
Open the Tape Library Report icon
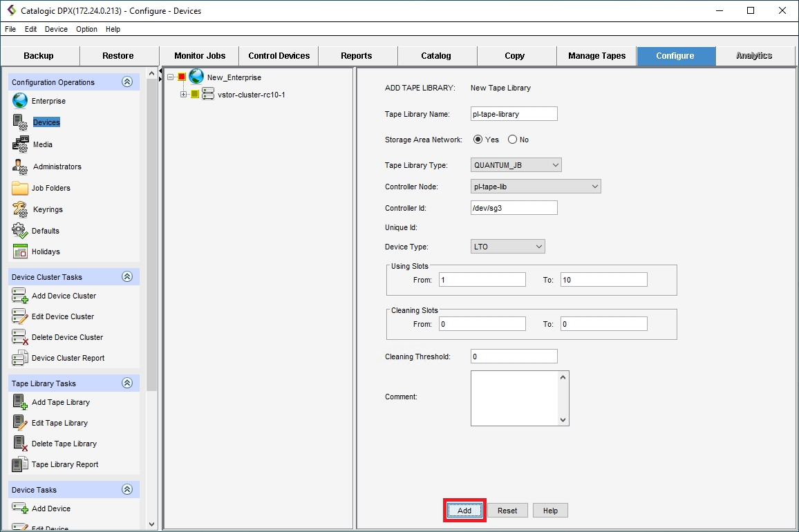(x=20, y=464)
